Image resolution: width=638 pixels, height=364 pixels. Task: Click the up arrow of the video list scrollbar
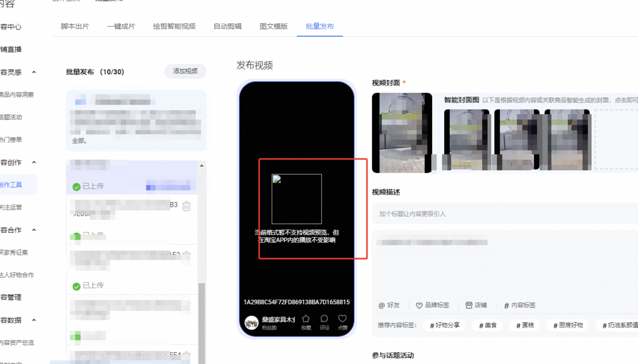(x=202, y=166)
